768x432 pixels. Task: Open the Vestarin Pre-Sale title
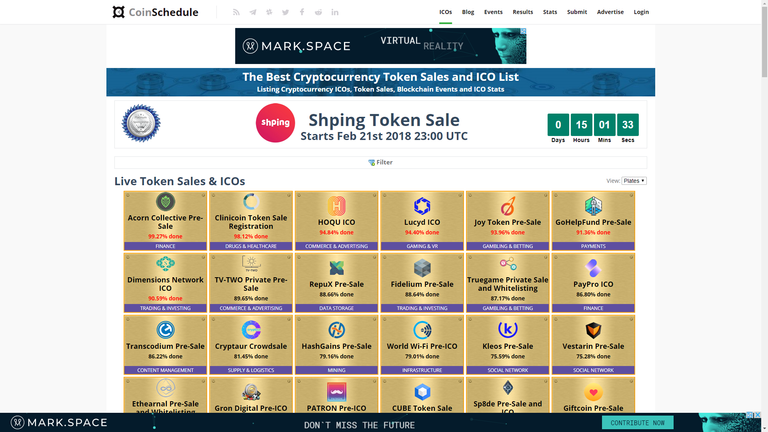click(593, 346)
